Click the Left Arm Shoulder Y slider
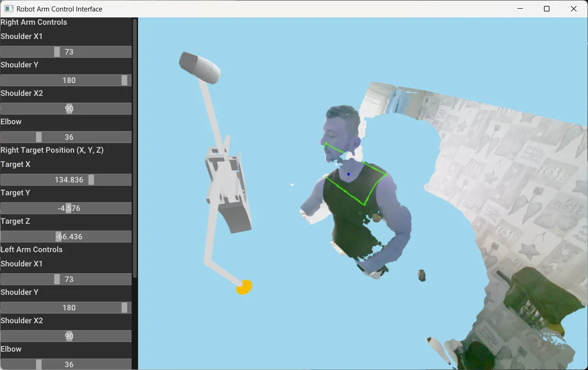The image size is (588, 370). (66, 308)
